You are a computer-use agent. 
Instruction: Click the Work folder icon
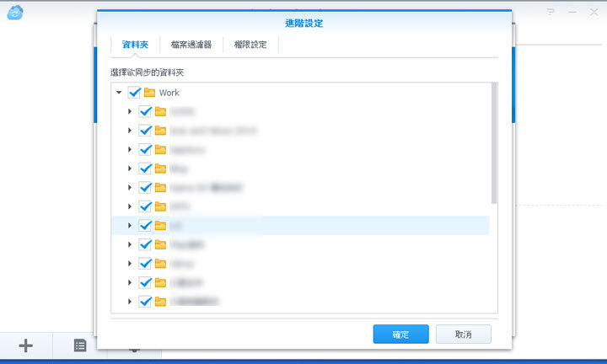(x=149, y=93)
